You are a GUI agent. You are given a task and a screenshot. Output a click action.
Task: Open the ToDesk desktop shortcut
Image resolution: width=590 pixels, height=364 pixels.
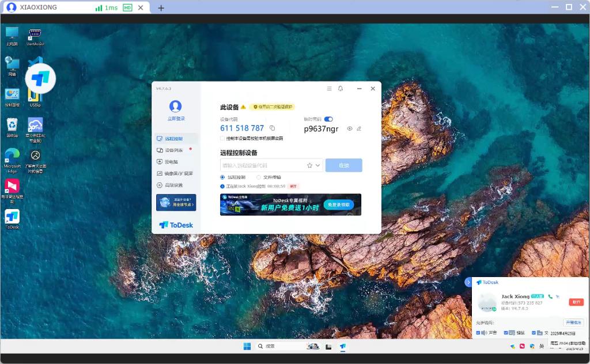[x=12, y=219]
